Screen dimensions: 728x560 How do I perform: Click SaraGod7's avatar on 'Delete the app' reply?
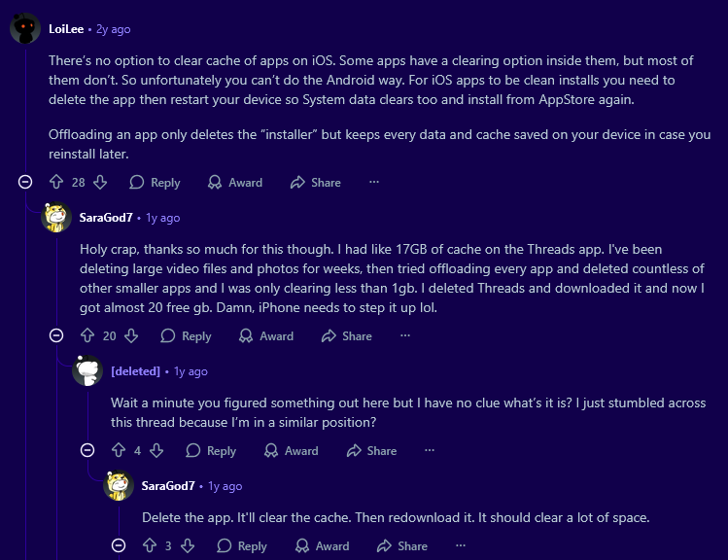(x=119, y=486)
